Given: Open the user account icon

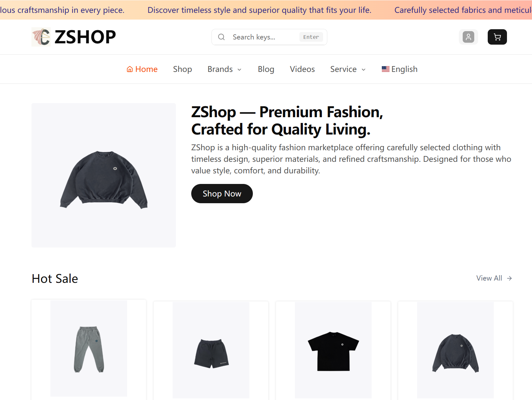Looking at the screenshot, I should [468, 37].
